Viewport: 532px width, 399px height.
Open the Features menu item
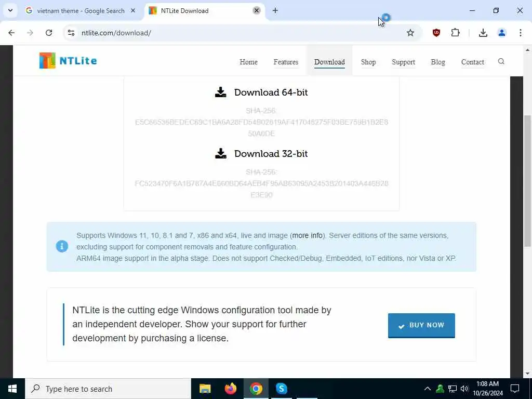coord(286,62)
